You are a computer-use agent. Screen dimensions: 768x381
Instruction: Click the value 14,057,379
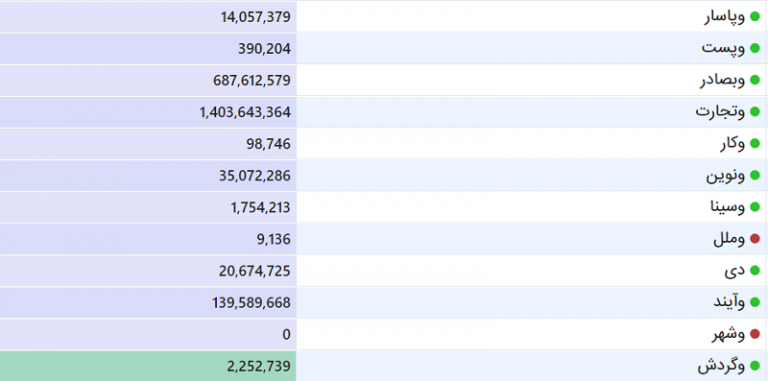tap(256, 17)
